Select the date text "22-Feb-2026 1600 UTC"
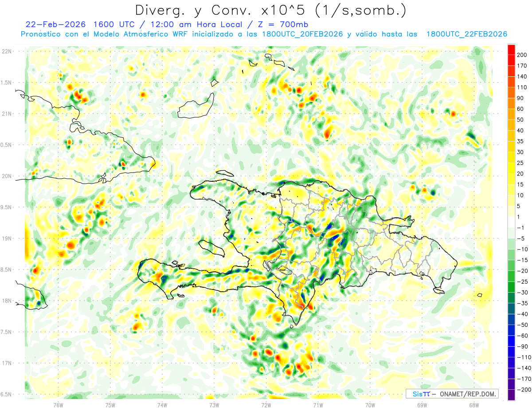 tap(79, 24)
